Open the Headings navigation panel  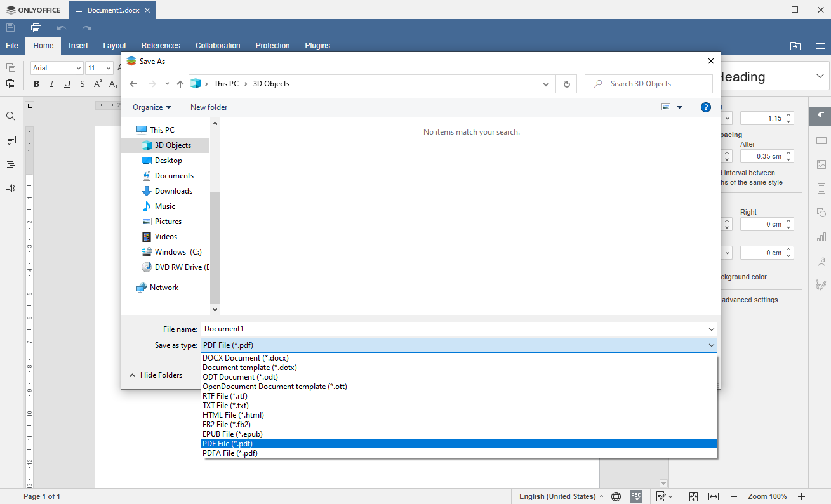tap(11, 164)
